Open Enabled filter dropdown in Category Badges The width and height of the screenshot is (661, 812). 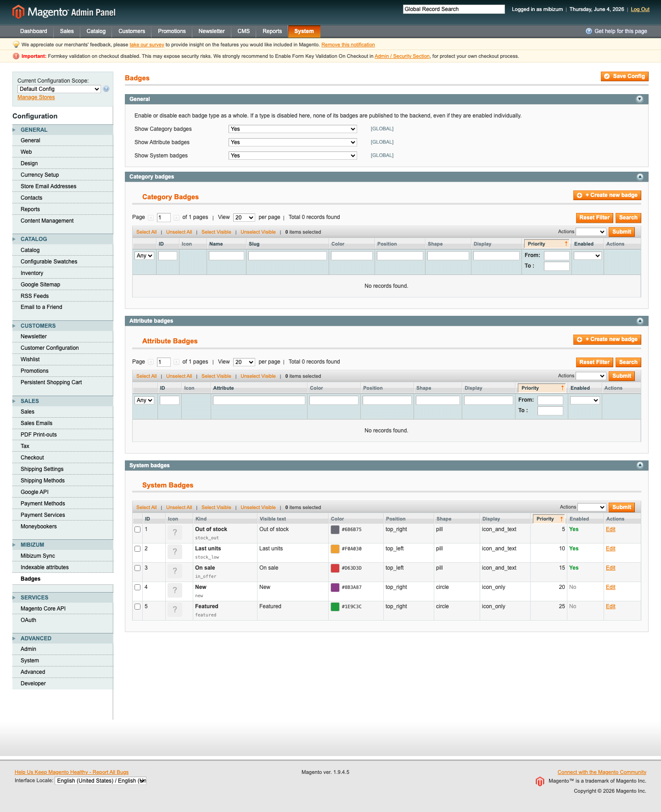(588, 256)
